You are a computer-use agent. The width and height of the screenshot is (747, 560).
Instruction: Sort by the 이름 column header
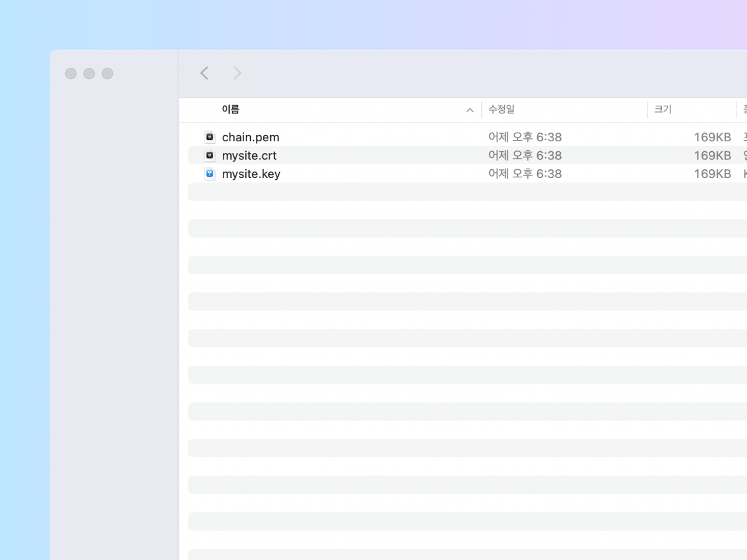coord(230,110)
